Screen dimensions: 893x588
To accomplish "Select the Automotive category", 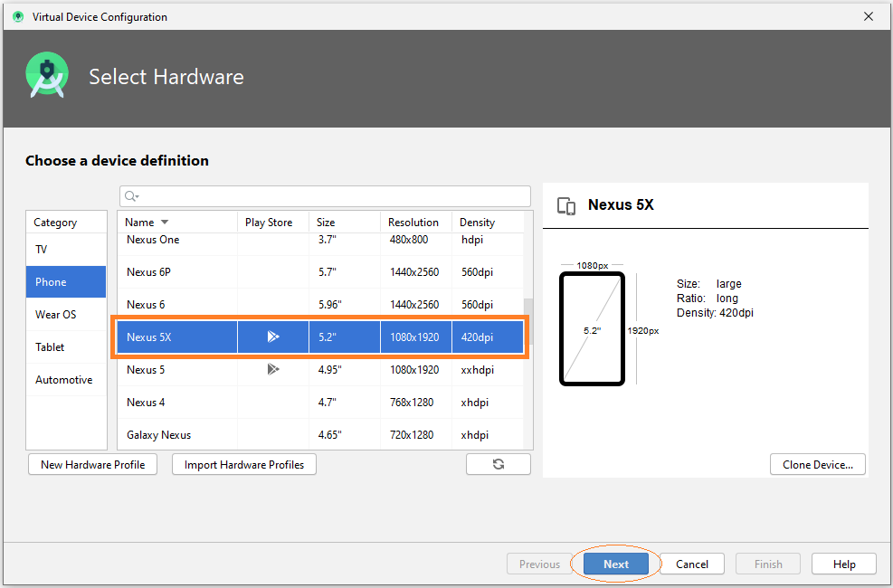I will pyautogui.click(x=66, y=379).
